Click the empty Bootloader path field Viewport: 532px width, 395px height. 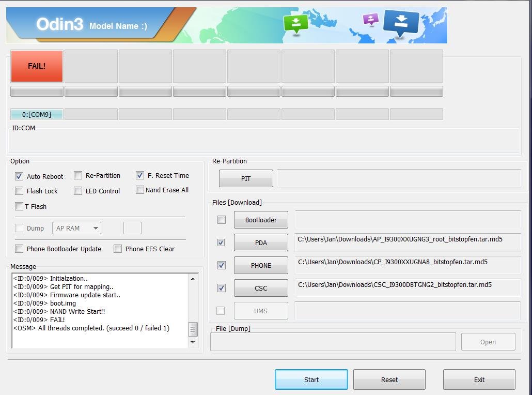point(408,219)
